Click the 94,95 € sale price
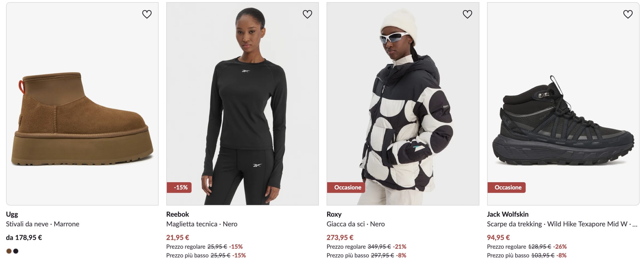 (x=498, y=237)
